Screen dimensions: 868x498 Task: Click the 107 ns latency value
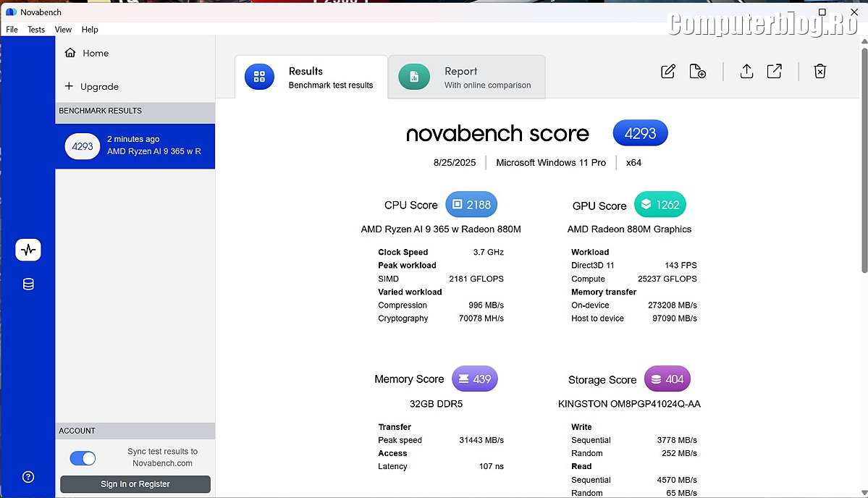point(492,466)
